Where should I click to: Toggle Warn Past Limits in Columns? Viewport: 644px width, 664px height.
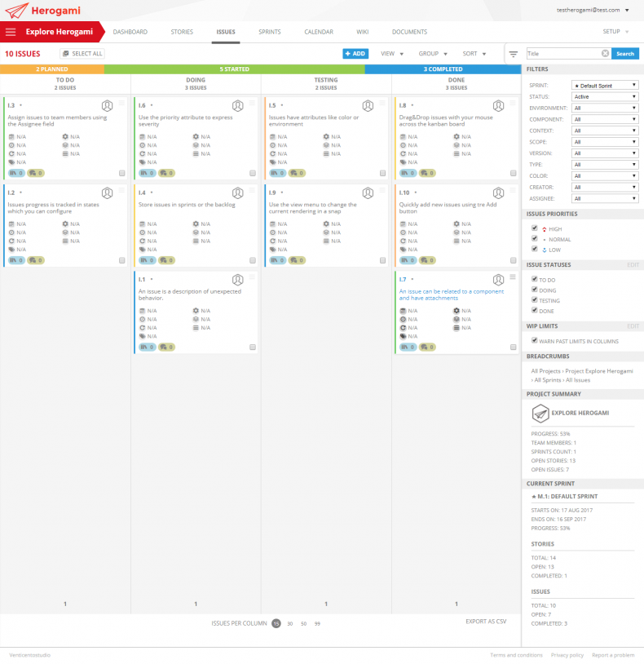pyautogui.click(x=534, y=340)
